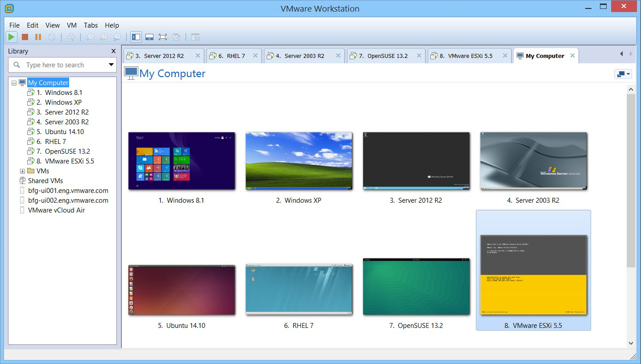Select Shared VMs in the Library
641x364 pixels.
[45, 180]
